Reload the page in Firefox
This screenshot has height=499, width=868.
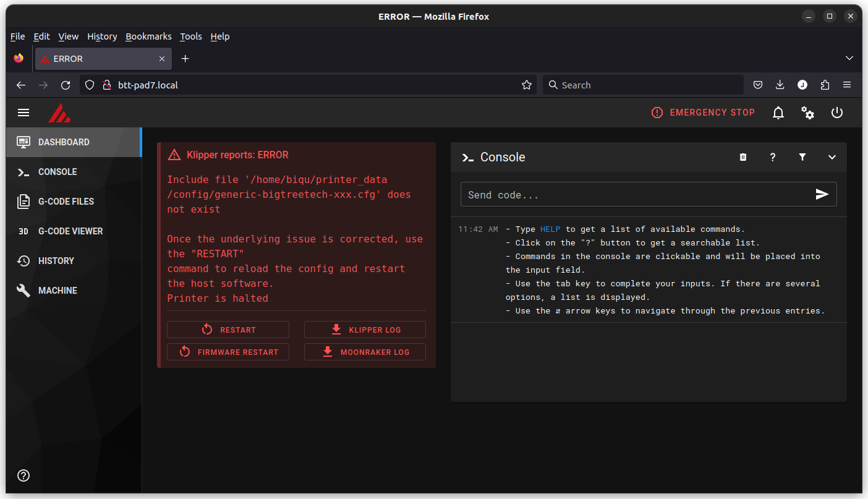click(x=66, y=85)
